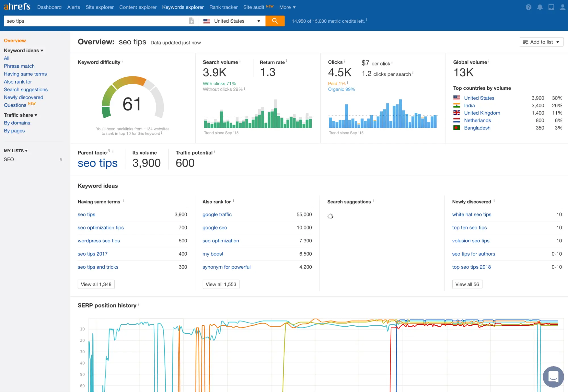Collapse the MY LISTS section
The image size is (568, 392).
point(16,151)
